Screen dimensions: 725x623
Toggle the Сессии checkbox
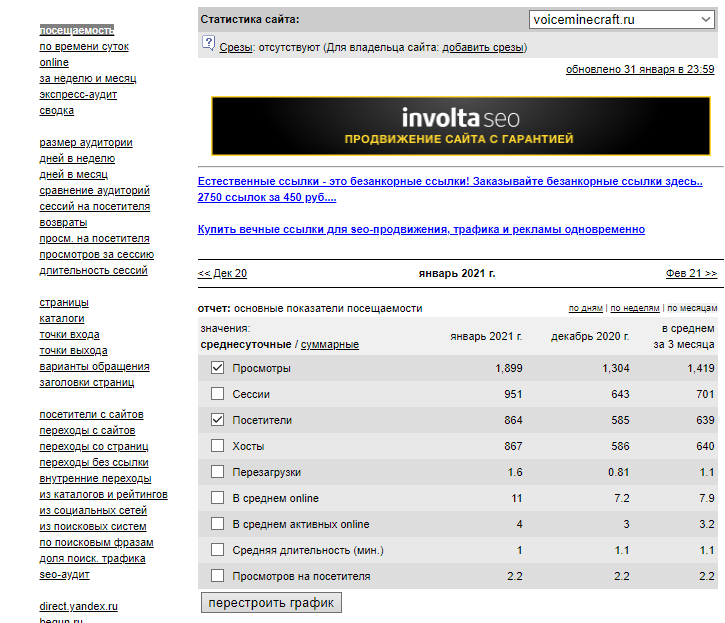(x=217, y=394)
